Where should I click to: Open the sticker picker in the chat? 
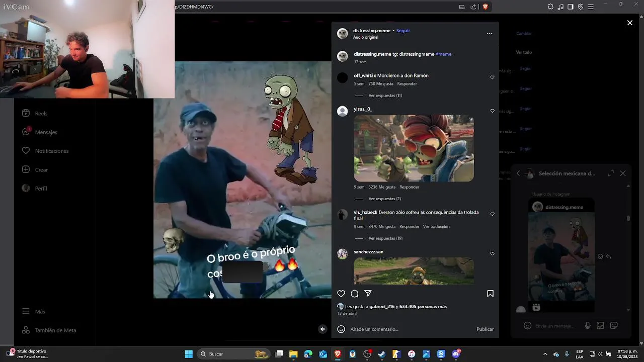[x=614, y=326]
